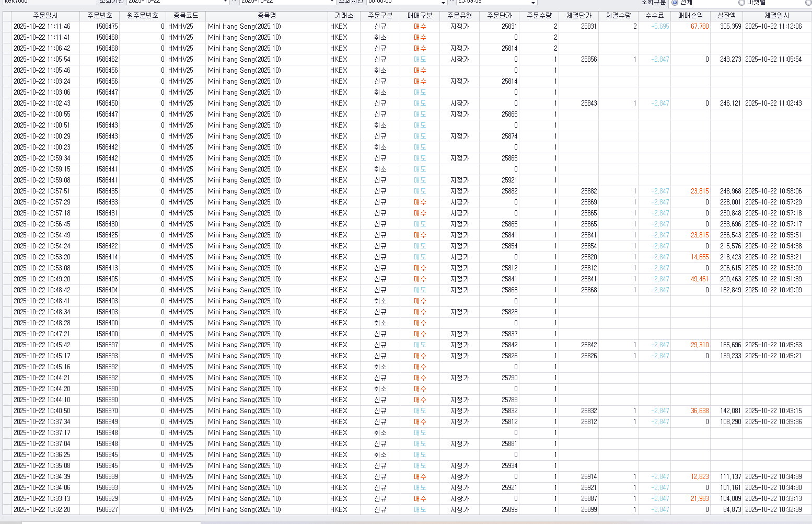Viewport: 812px width, 524px height.
Task: Click the 실잔액 column header
Action: point(726,16)
